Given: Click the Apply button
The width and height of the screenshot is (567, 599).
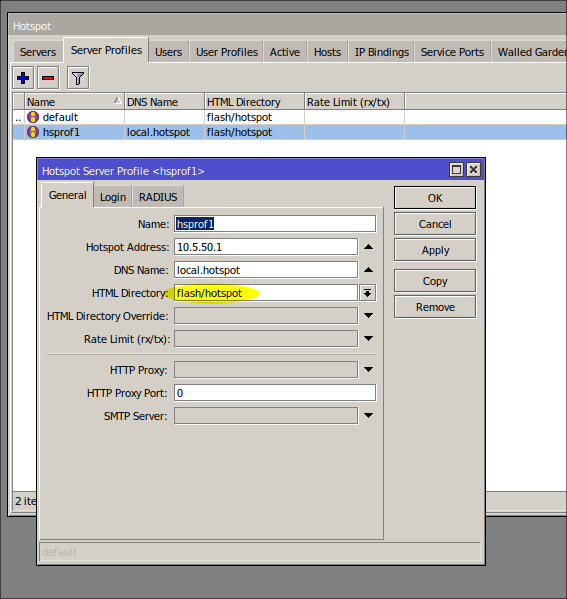Looking at the screenshot, I should pyautogui.click(x=435, y=250).
